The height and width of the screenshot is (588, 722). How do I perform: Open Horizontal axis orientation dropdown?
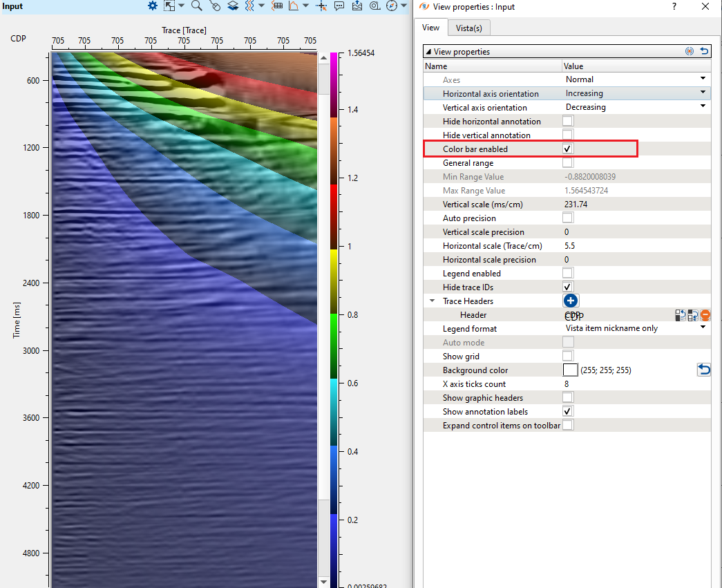tap(703, 93)
